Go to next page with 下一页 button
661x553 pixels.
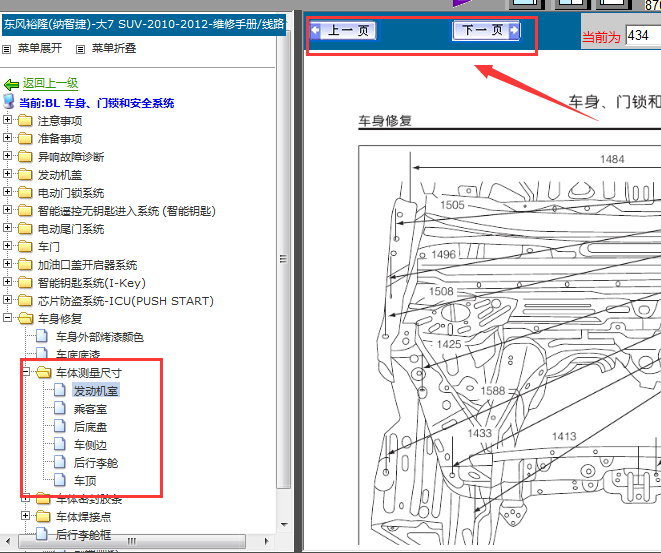486,30
